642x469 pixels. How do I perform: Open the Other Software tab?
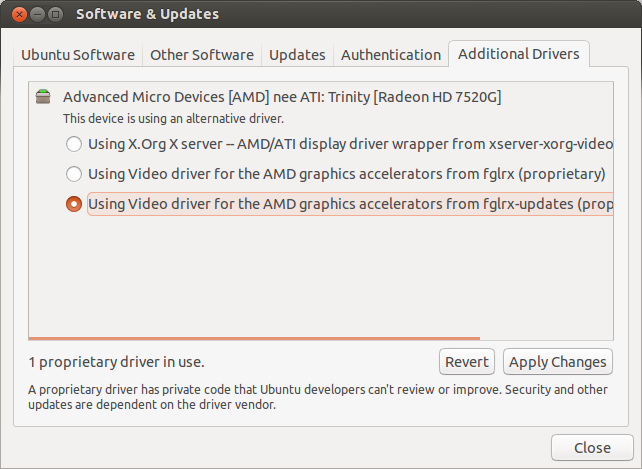202,55
